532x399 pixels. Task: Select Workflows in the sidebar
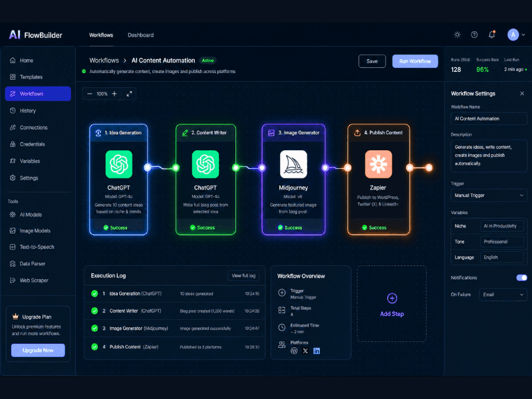tap(38, 94)
